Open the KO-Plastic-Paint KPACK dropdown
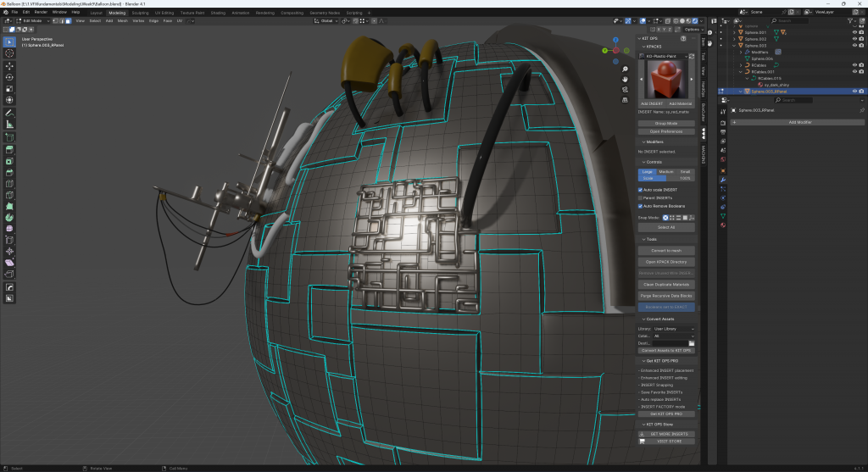The width and height of the screenshot is (868, 472). [663, 57]
